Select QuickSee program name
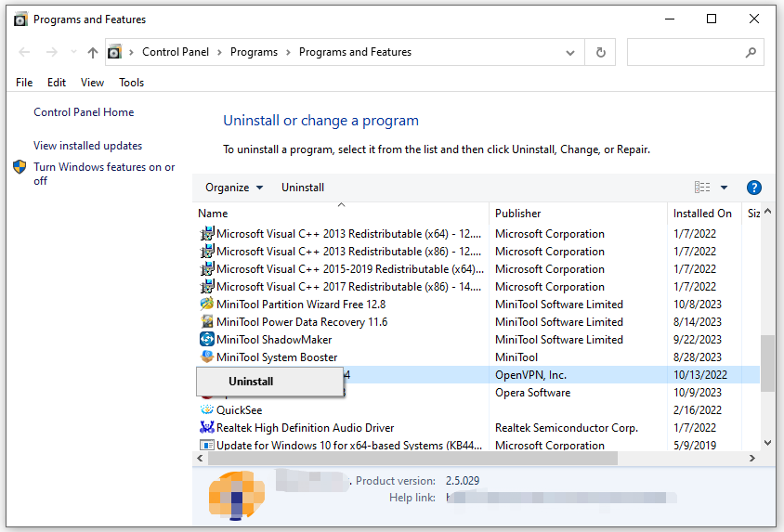 pyautogui.click(x=239, y=410)
